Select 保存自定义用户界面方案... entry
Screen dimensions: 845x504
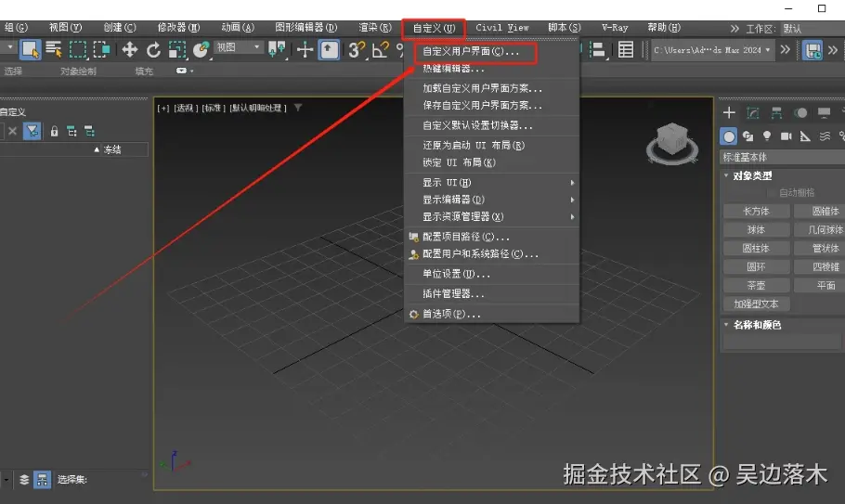pyautogui.click(x=491, y=106)
